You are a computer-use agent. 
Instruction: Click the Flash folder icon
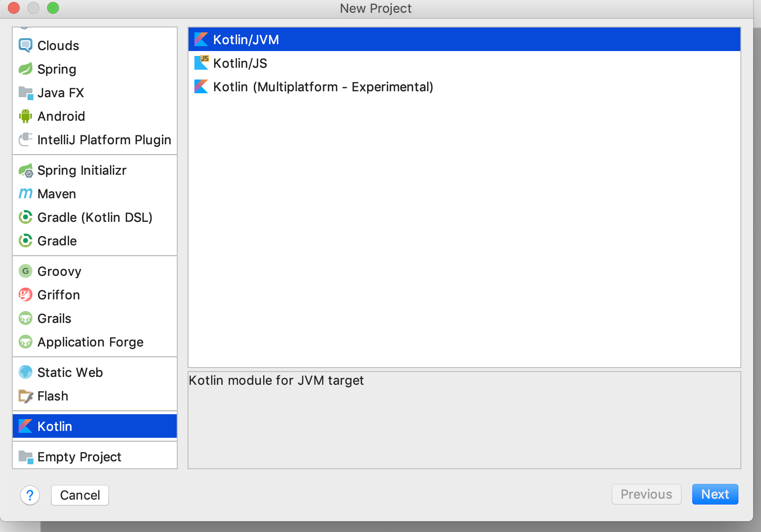[x=26, y=396]
